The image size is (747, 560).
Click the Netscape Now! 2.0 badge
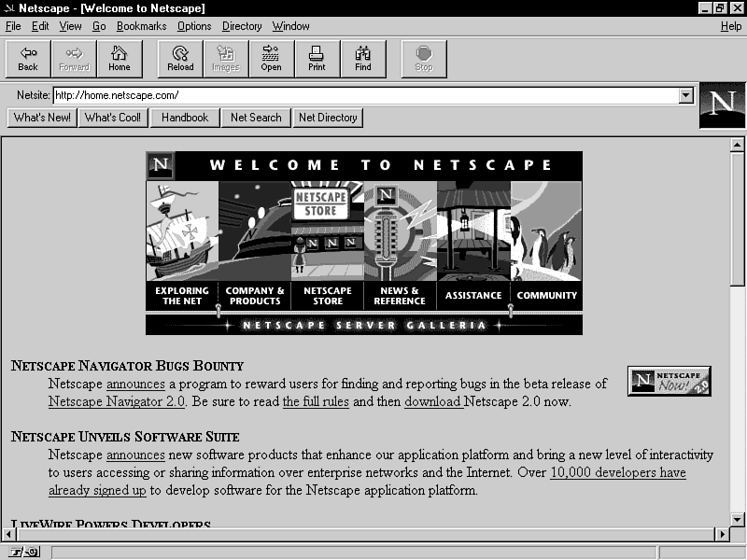[x=669, y=381]
